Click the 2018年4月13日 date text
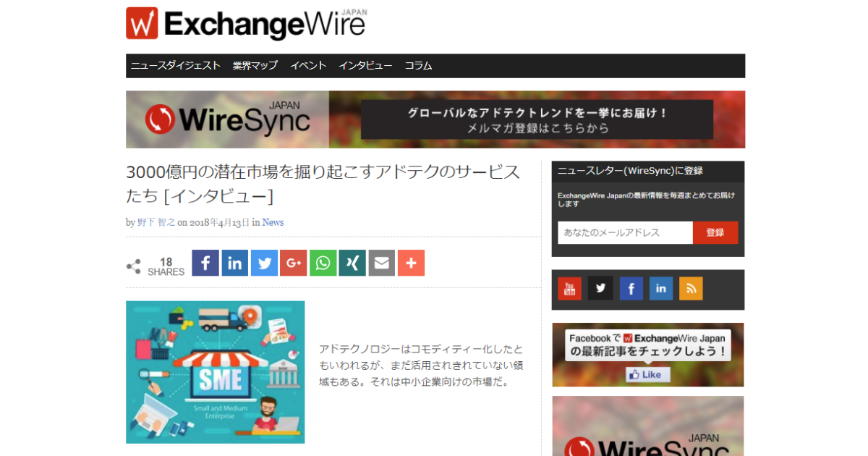The height and width of the screenshot is (456, 868). (x=220, y=222)
